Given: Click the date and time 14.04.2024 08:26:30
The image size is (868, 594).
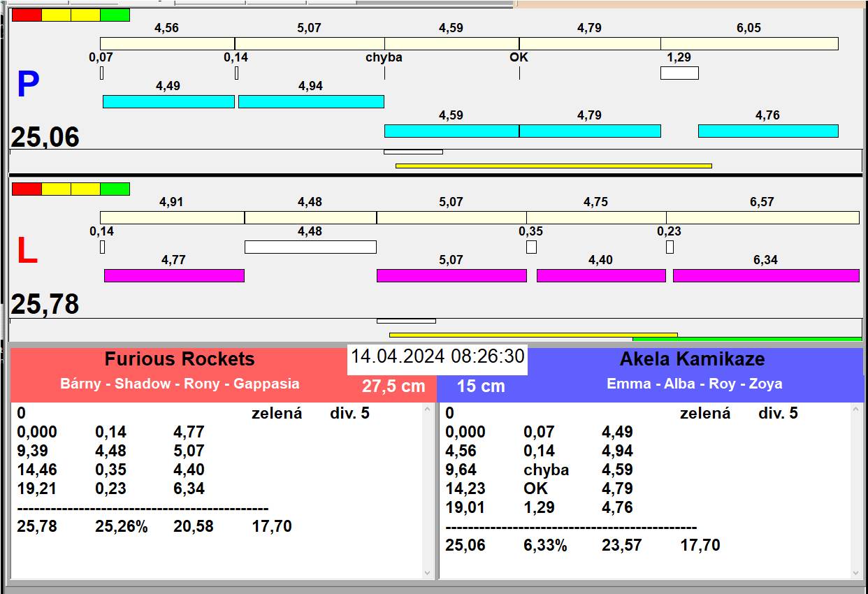Looking at the screenshot, I should coord(437,356).
